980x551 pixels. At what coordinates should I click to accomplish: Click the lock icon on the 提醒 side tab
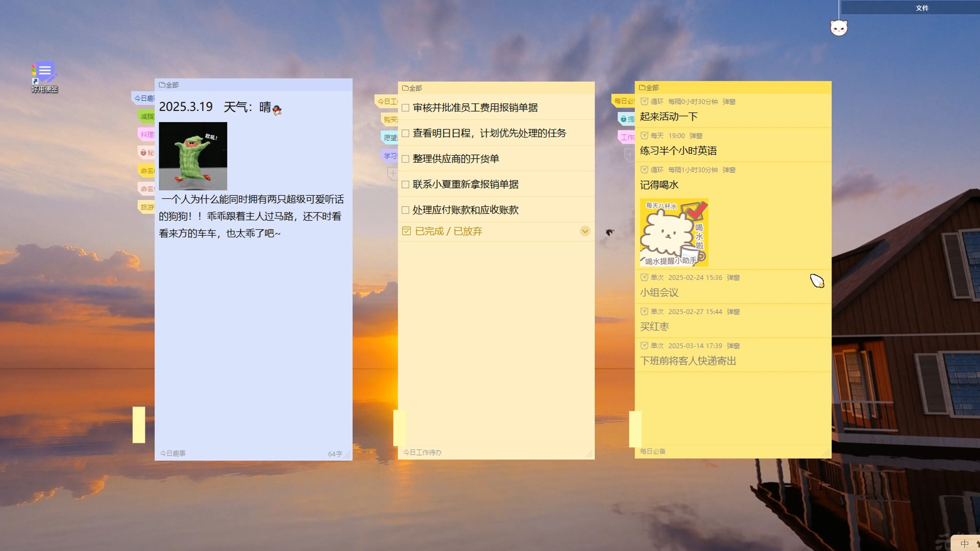624,119
